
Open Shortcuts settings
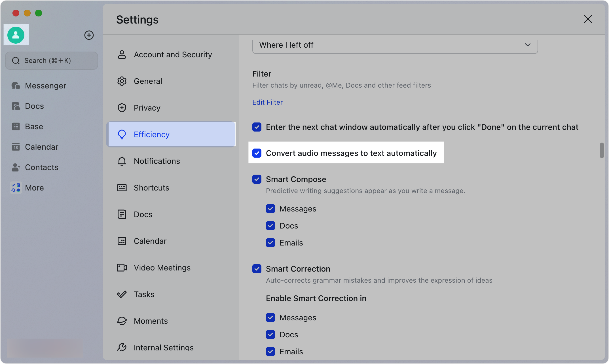click(171, 188)
